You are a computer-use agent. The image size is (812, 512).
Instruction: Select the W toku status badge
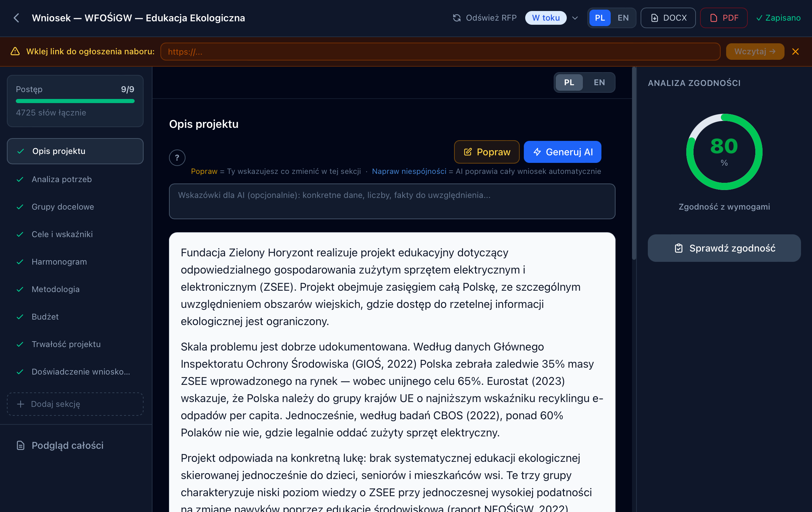(546, 18)
